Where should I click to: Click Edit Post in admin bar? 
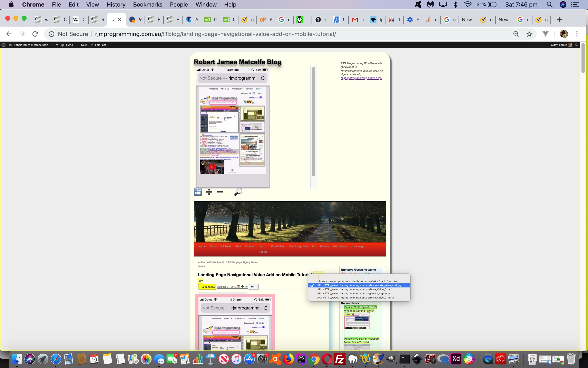click(x=98, y=45)
